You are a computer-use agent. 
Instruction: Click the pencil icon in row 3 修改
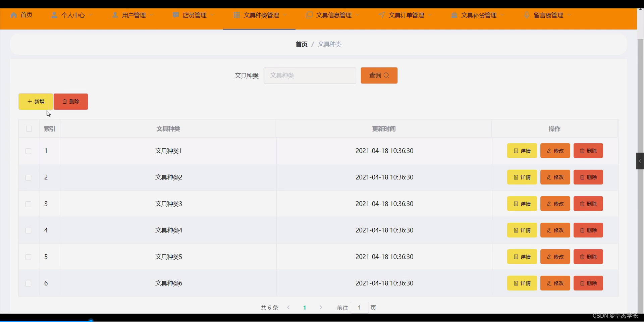pyautogui.click(x=549, y=204)
